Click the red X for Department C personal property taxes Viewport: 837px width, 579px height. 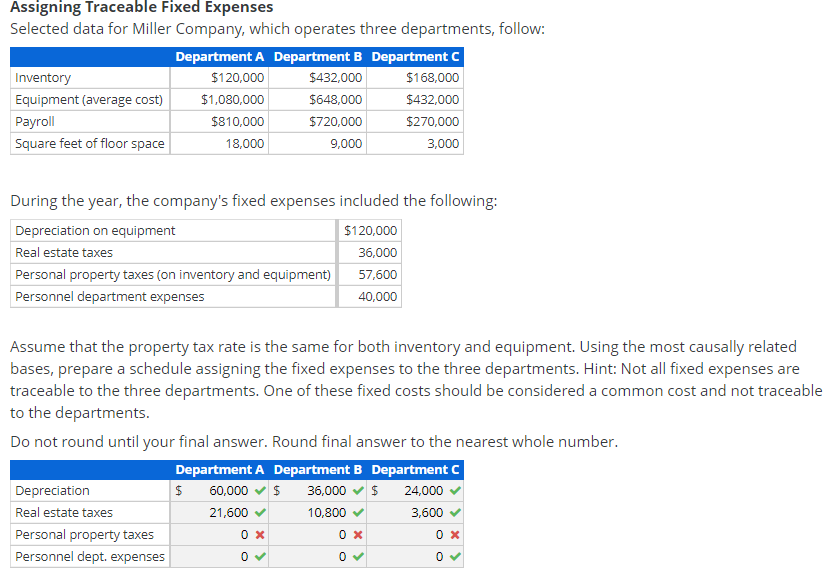(452, 535)
